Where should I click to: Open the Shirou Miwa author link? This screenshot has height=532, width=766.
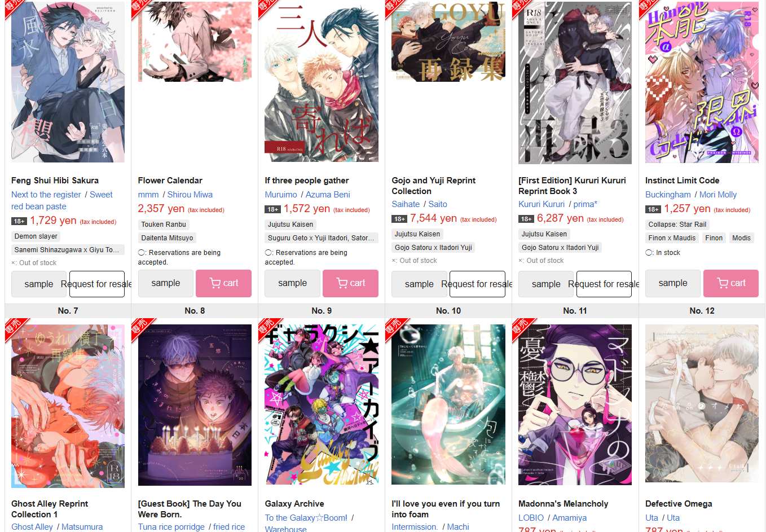pos(190,195)
